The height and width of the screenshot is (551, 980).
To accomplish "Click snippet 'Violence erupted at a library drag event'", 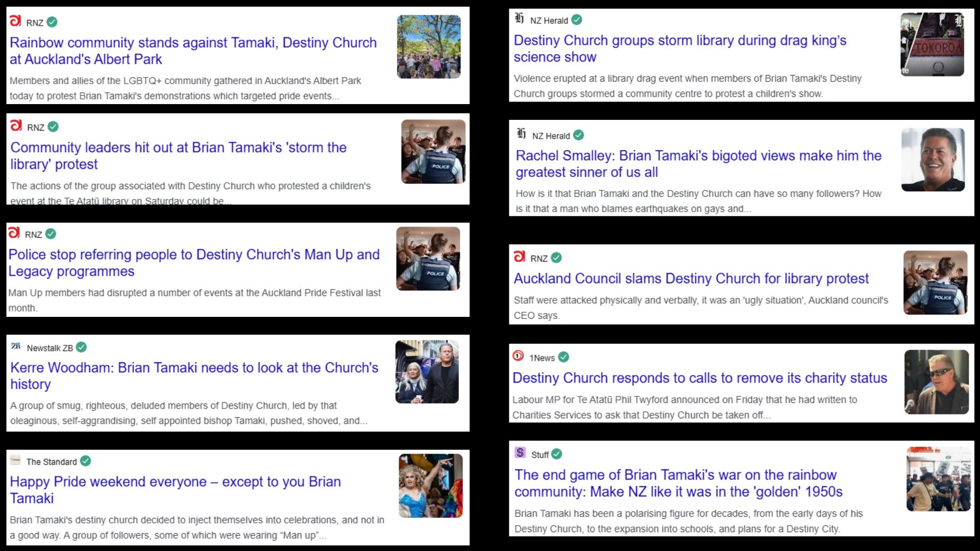I will click(688, 86).
